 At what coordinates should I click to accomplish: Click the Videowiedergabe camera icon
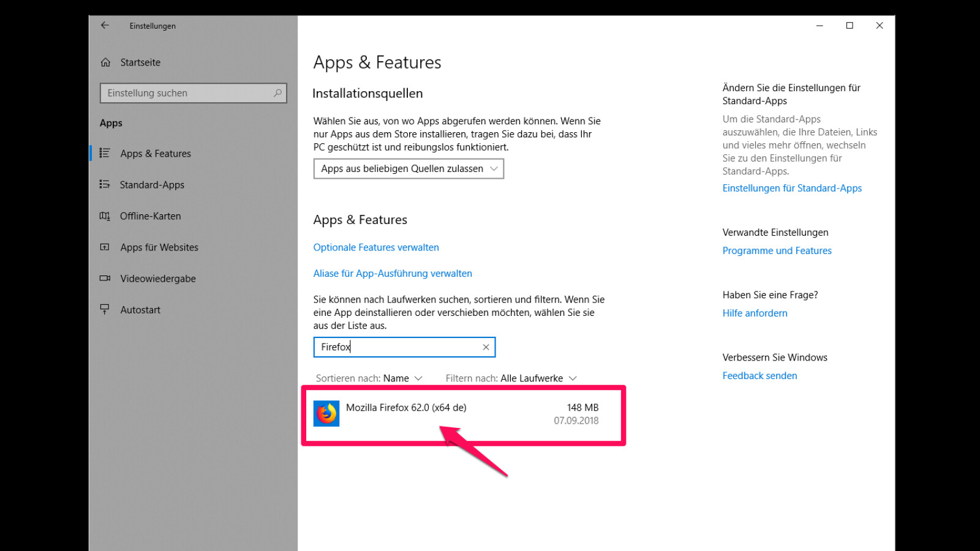[x=105, y=279]
